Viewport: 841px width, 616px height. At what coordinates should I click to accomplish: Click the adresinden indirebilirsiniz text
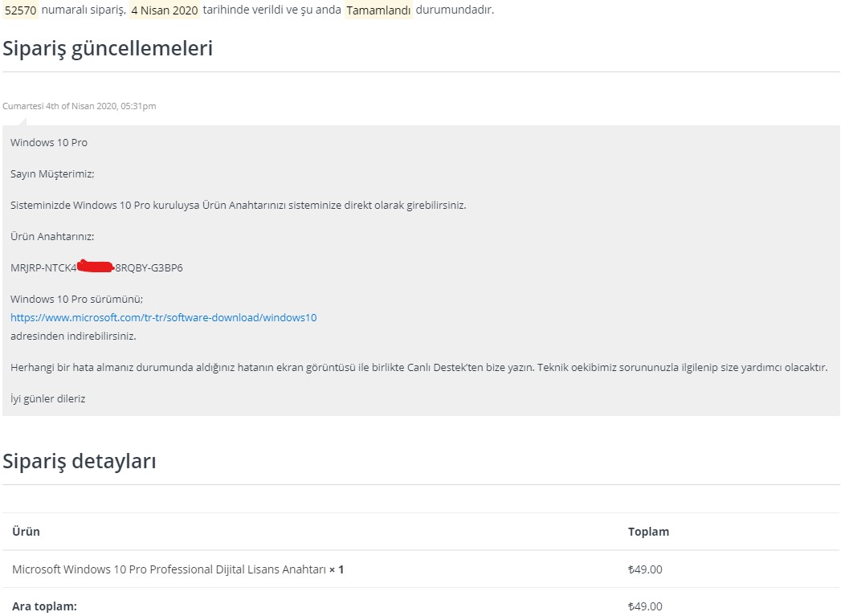coord(73,337)
